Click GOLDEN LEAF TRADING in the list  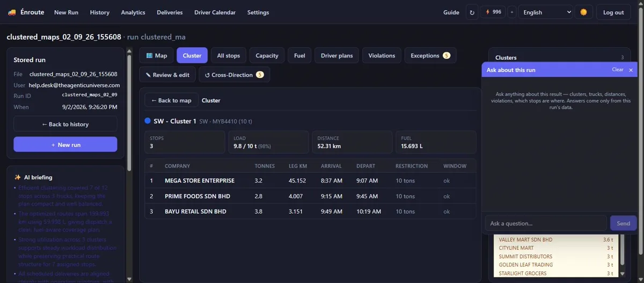coord(526,265)
